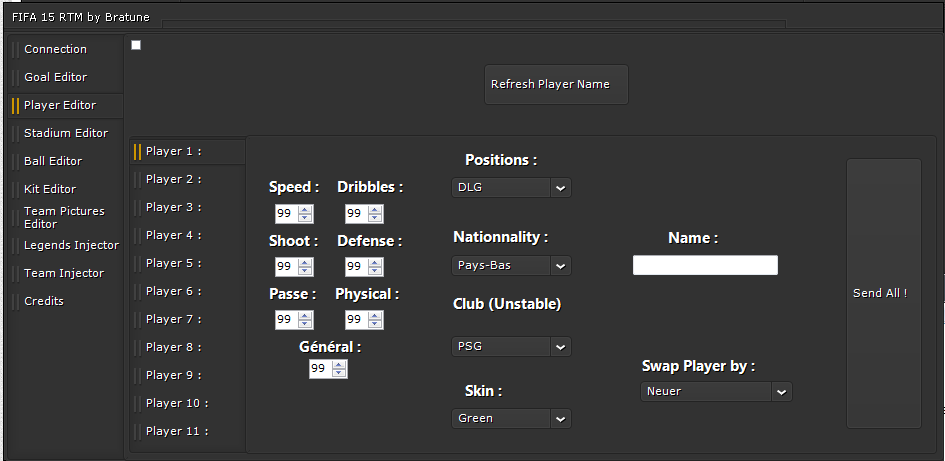Select Player 7 in the list
The image size is (945, 461).
pyautogui.click(x=188, y=319)
